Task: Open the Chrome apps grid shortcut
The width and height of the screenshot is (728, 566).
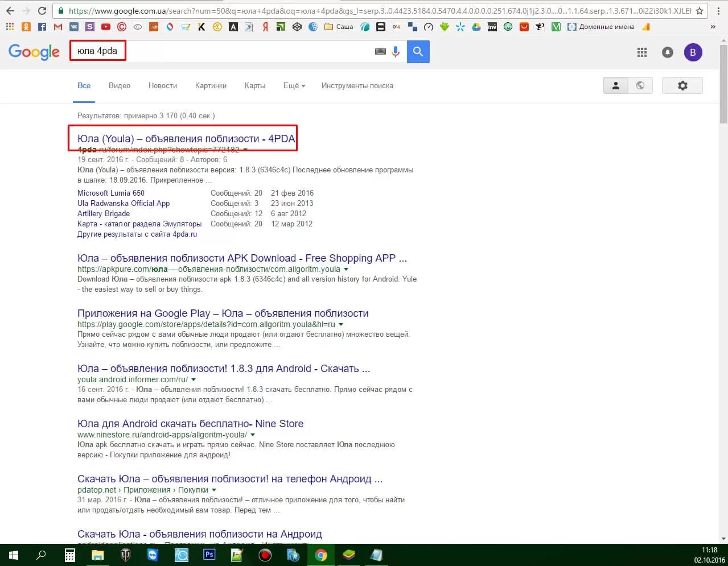Action: [10, 27]
